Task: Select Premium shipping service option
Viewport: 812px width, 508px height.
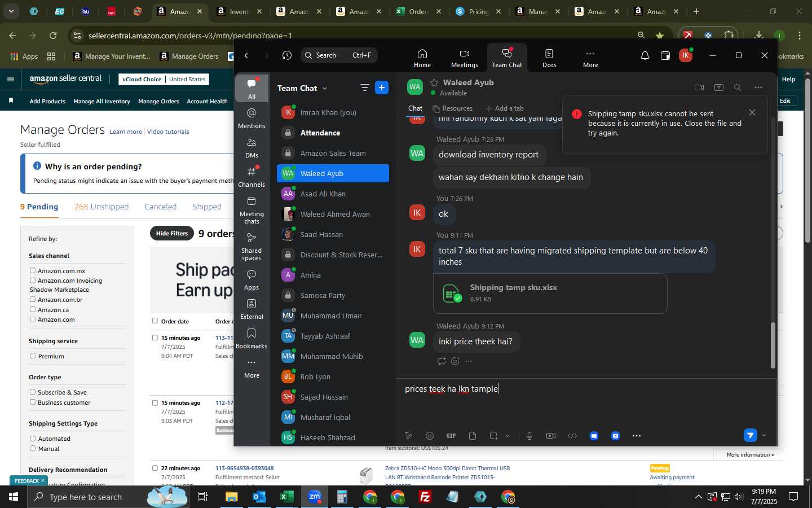Action: pyautogui.click(x=33, y=356)
